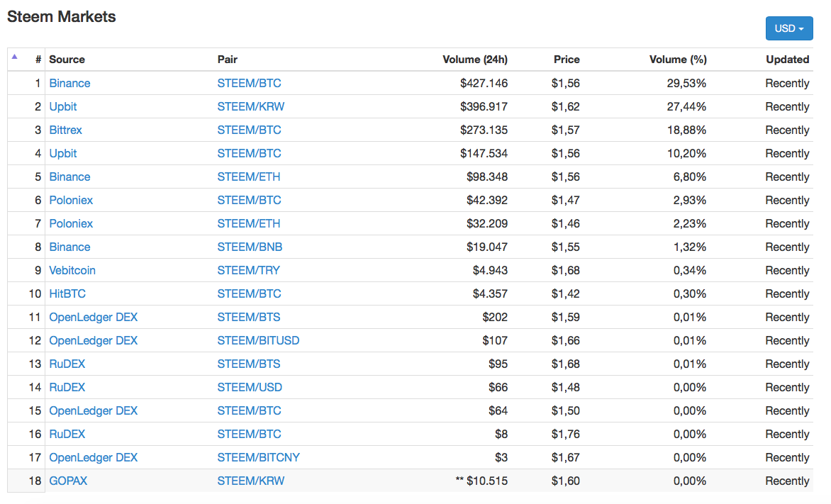Open the USD currency dropdown

(x=788, y=28)
